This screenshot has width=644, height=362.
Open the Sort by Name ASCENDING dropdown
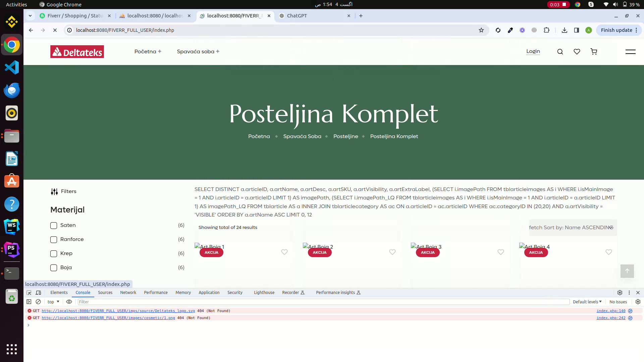click(573, 228)
